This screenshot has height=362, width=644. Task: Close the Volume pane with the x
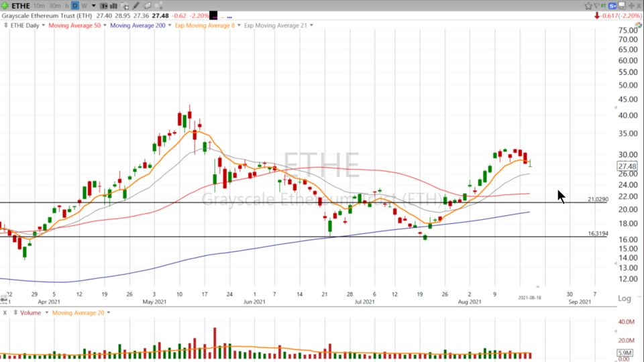(4, 312)
